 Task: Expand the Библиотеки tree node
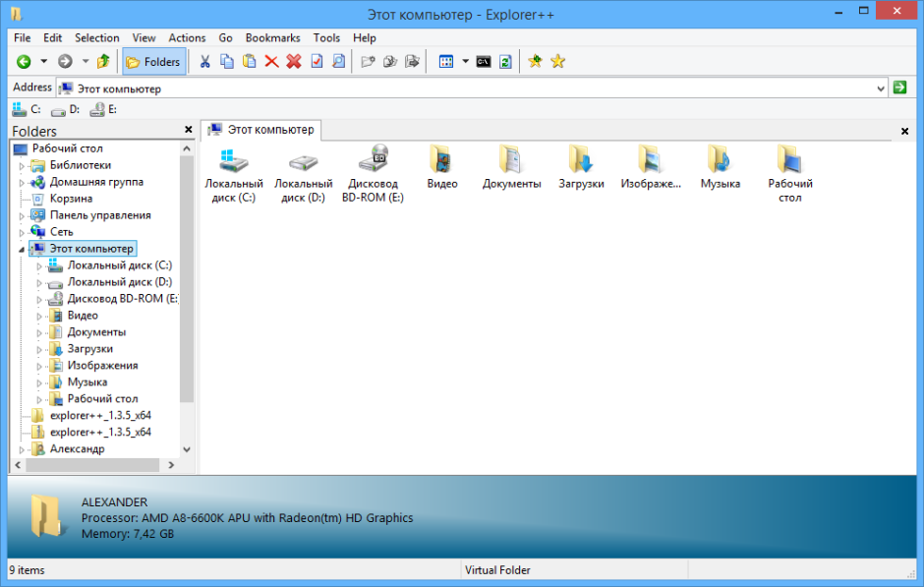click(22, 166)
